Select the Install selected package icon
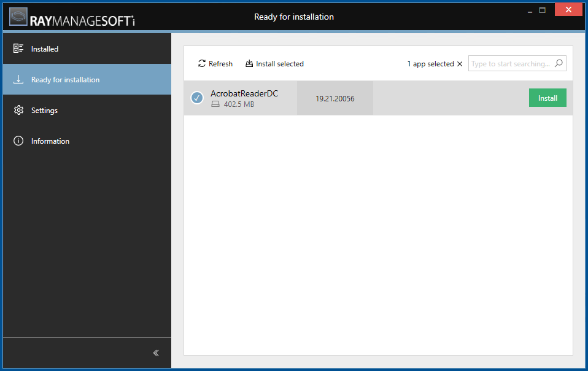 pos(249,63)
